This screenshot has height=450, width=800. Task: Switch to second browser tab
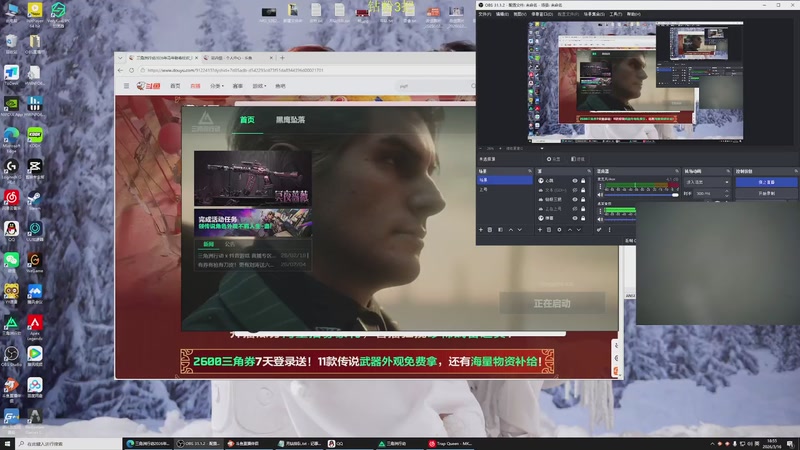(x=237, y=58)
